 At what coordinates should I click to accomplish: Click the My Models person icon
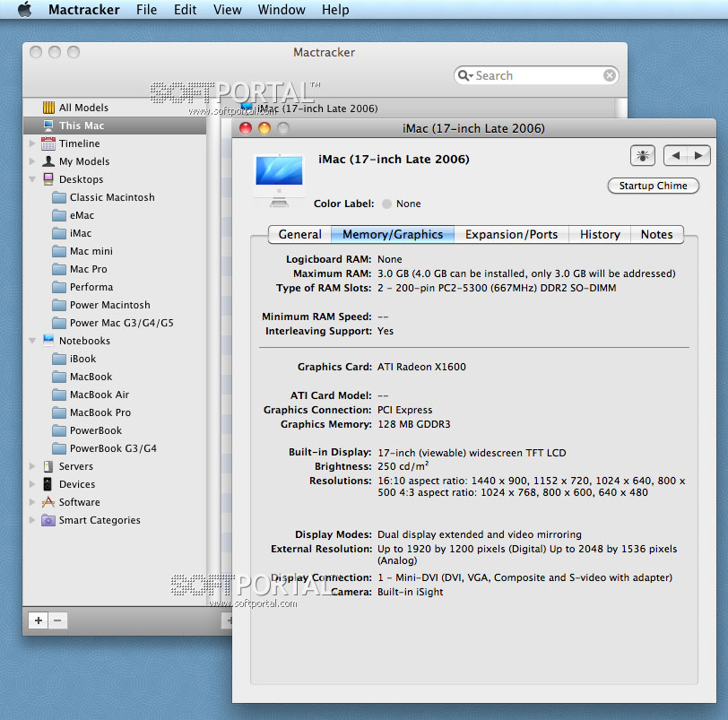pyautogui.click(x=48, y=161)
